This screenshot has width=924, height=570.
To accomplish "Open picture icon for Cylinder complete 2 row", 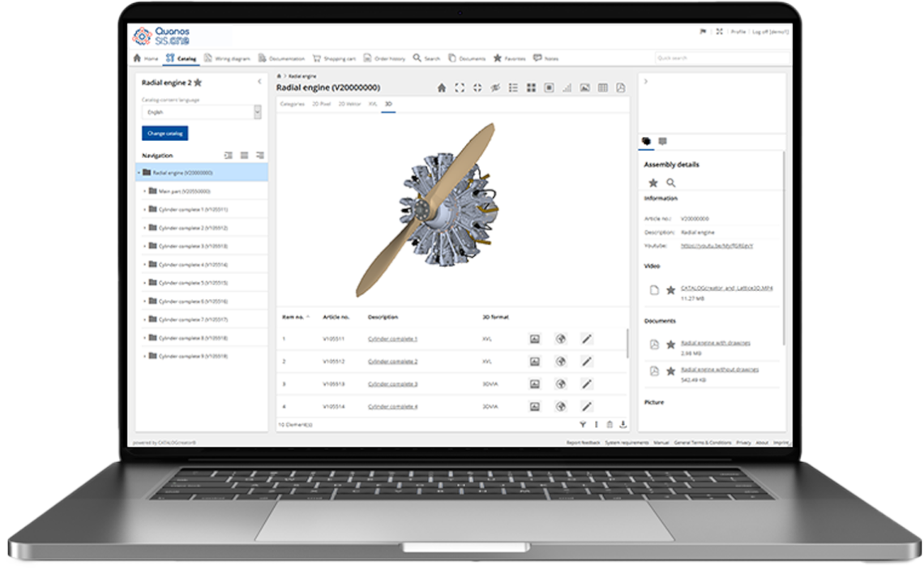I will pyautogui.click(x=534, y=362).
